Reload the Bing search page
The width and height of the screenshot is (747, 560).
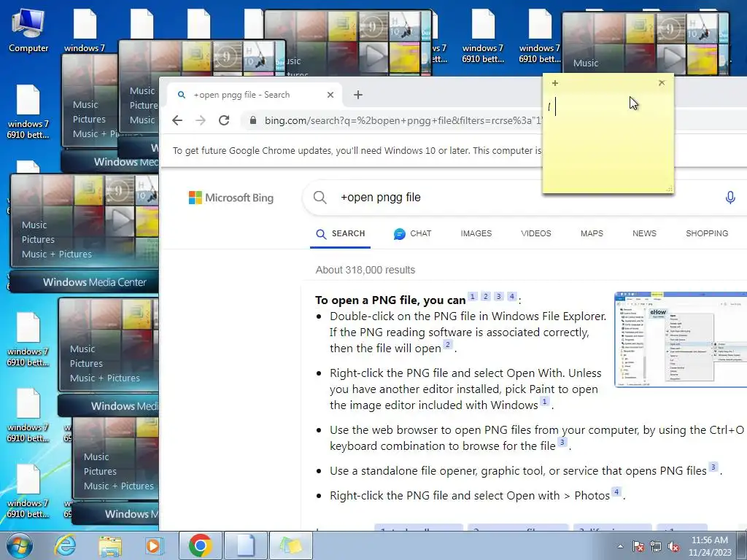click(224, 120)
